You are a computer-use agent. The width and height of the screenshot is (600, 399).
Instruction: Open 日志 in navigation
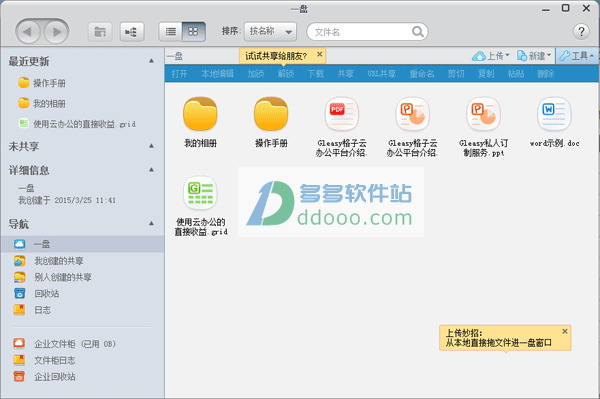click(x=32, y=310)
